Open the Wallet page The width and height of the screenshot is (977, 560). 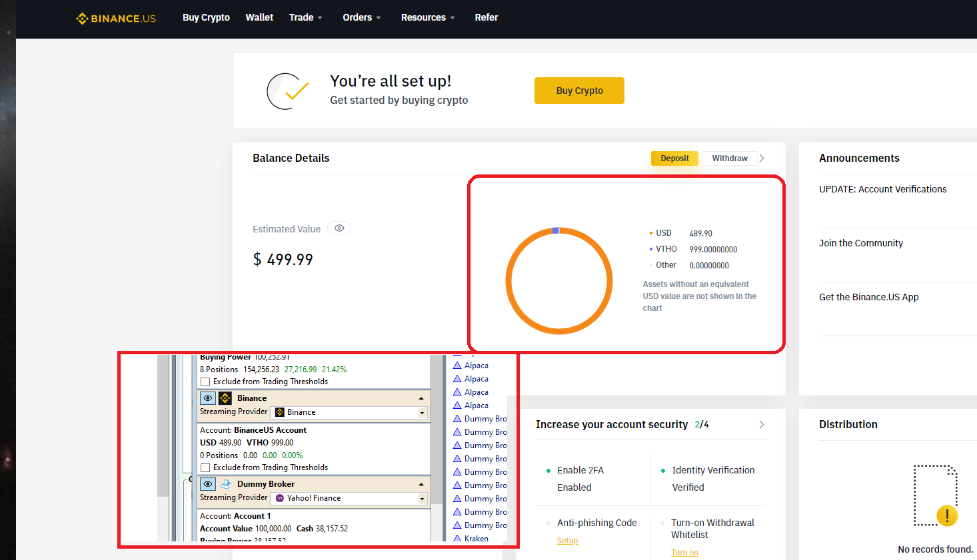click(259, 17)
